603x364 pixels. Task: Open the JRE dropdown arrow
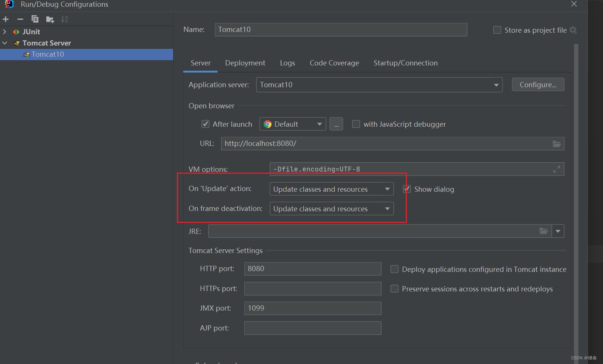tap(558, 231)
